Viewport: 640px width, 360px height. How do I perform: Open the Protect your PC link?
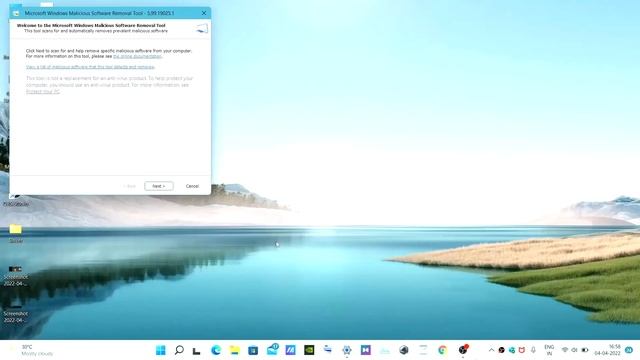coord(43,92)
